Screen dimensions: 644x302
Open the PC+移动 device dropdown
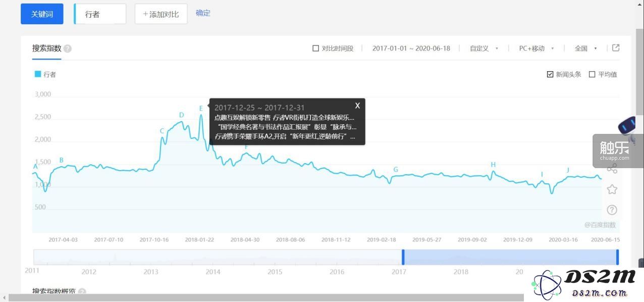pos(536,48)
